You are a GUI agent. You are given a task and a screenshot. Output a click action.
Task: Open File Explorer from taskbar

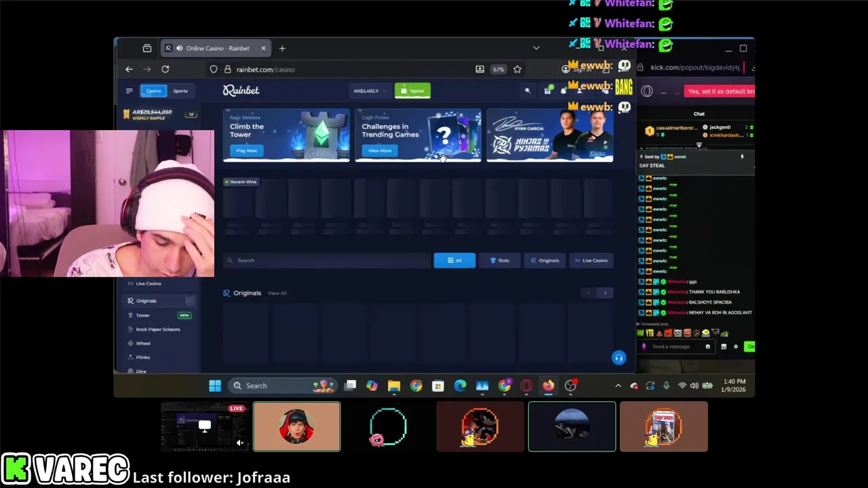(394, 386)
